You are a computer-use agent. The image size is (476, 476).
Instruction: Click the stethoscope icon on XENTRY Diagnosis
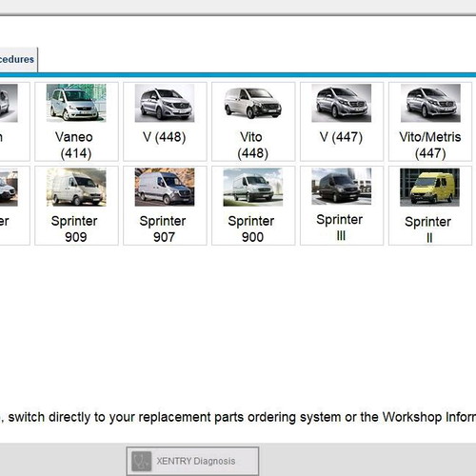pos(141,461)
